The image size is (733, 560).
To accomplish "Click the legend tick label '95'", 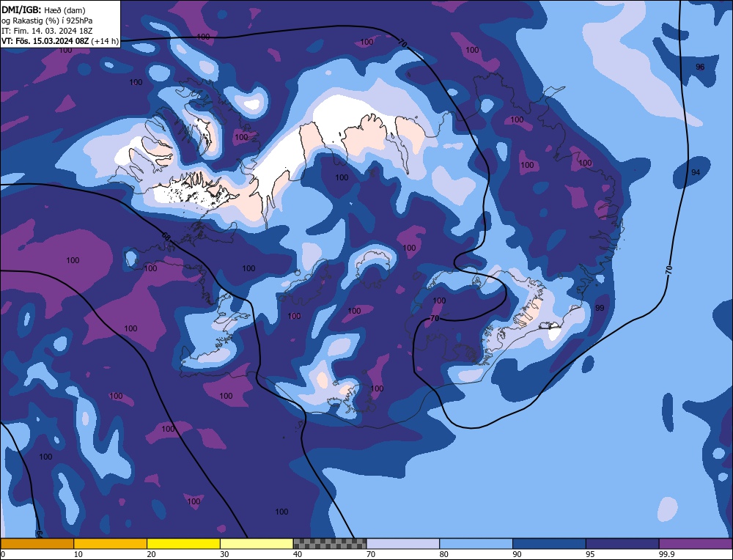I will click(x=590, y=554).
